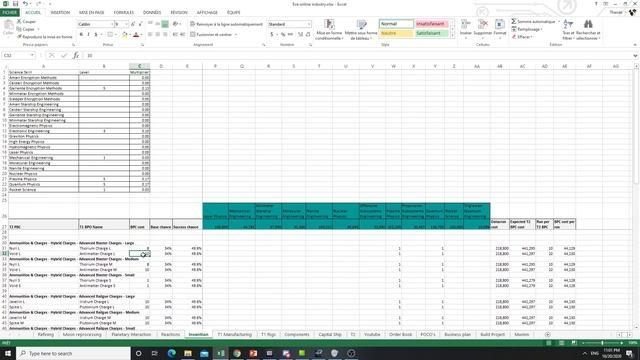Open Windows Start menu
This screenshot has width=640, height=360.
[8, 353]
